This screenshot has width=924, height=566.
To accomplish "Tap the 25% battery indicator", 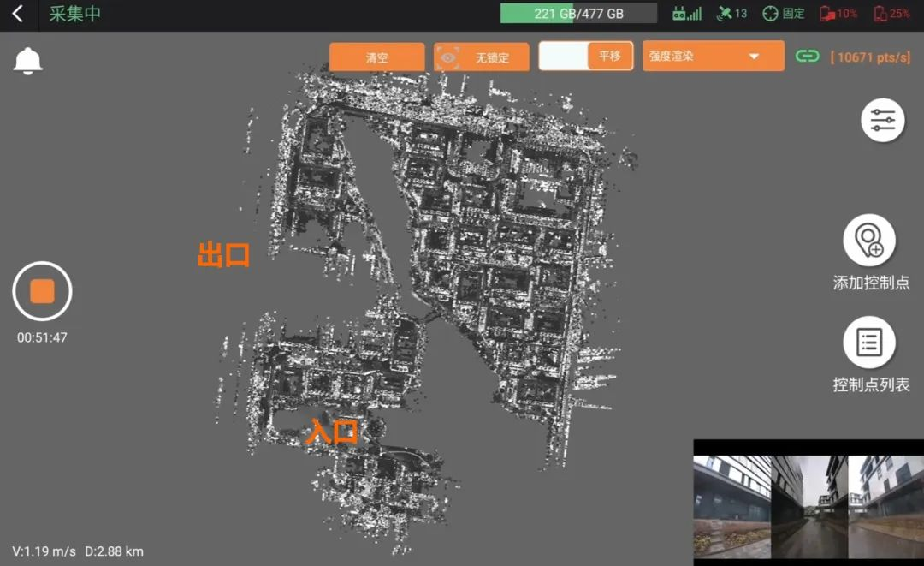I will 891,14.
